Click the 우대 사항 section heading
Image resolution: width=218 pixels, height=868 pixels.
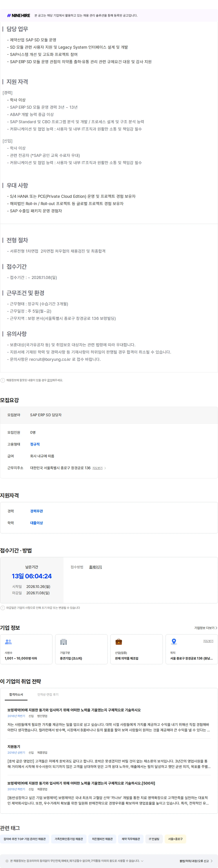17,185
